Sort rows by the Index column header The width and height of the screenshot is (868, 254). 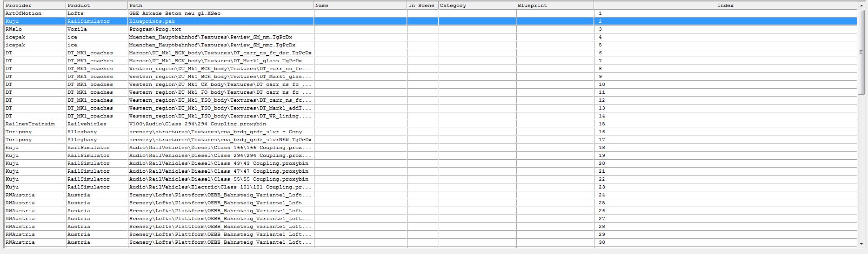pos(725,5)
